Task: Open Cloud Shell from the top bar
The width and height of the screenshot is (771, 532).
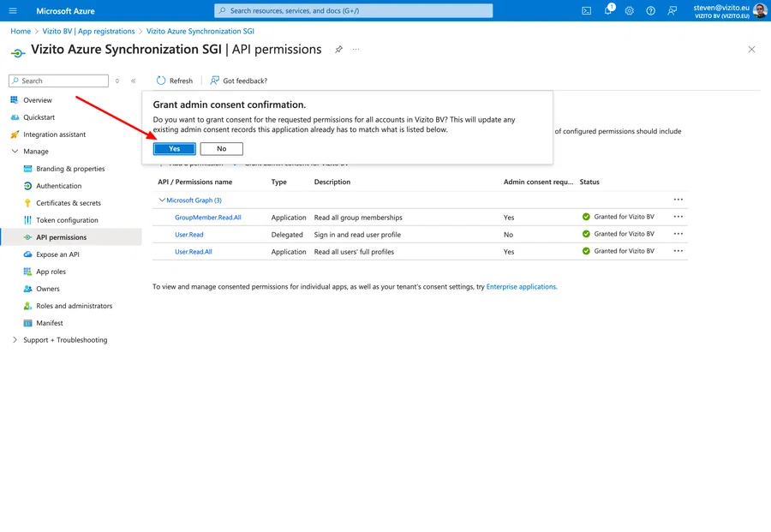Action: 587,10
